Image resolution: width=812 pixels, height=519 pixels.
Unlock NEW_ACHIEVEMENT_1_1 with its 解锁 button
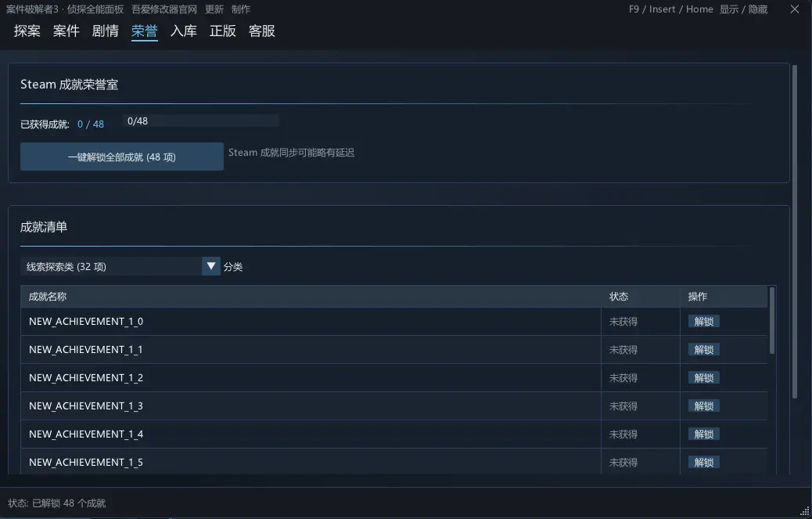click(704, 350)
